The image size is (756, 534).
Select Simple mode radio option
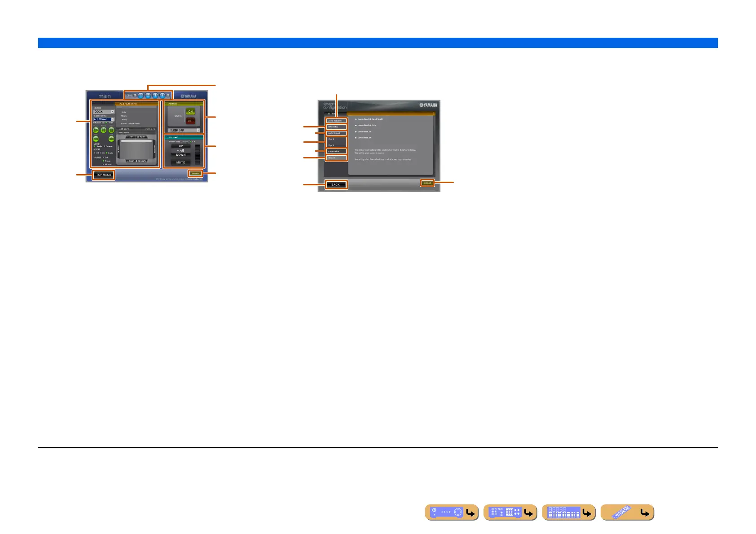(x=95, y=146)
